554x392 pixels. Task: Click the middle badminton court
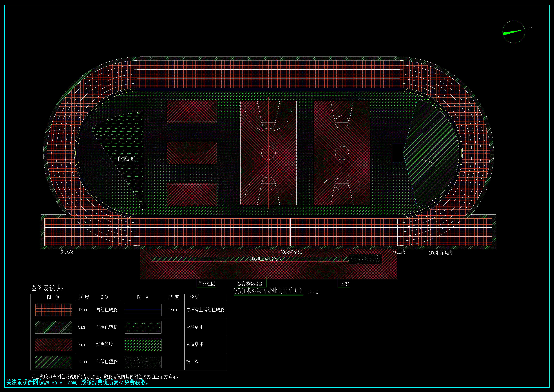192,153
